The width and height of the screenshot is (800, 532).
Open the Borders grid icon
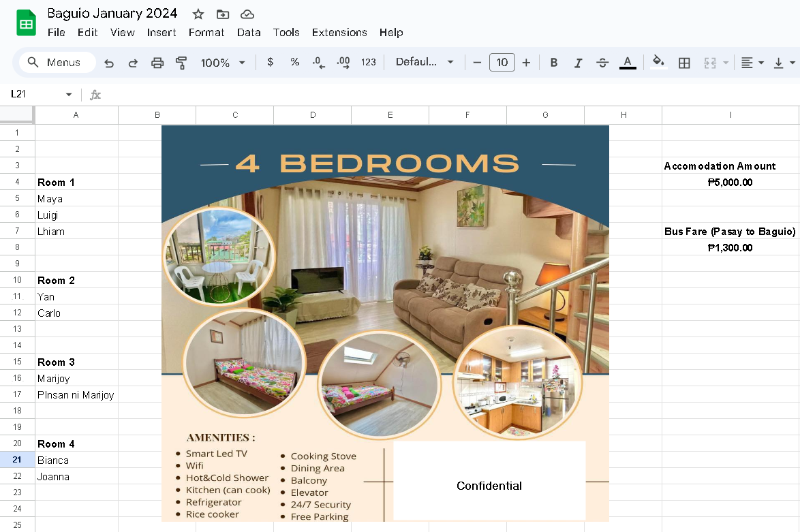(684, 63)
